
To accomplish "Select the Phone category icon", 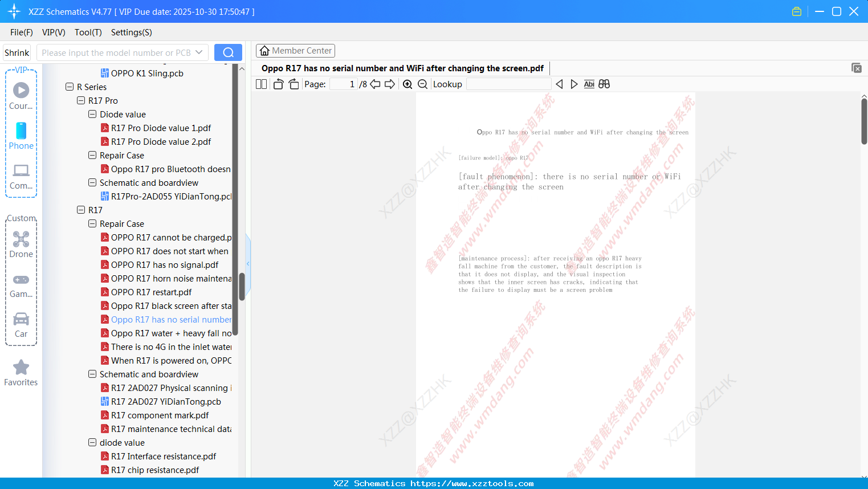I will 21,136.
